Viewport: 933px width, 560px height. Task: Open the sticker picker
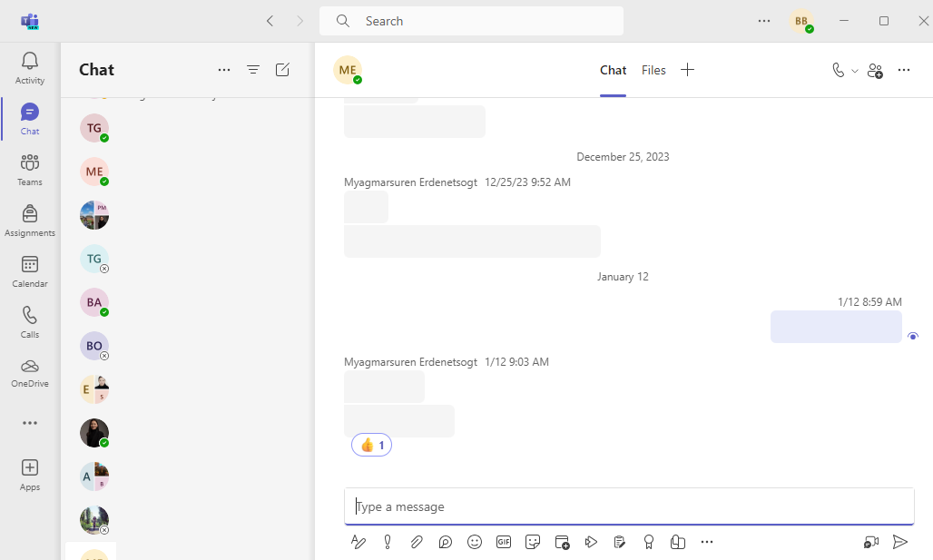tap(533, 542)
